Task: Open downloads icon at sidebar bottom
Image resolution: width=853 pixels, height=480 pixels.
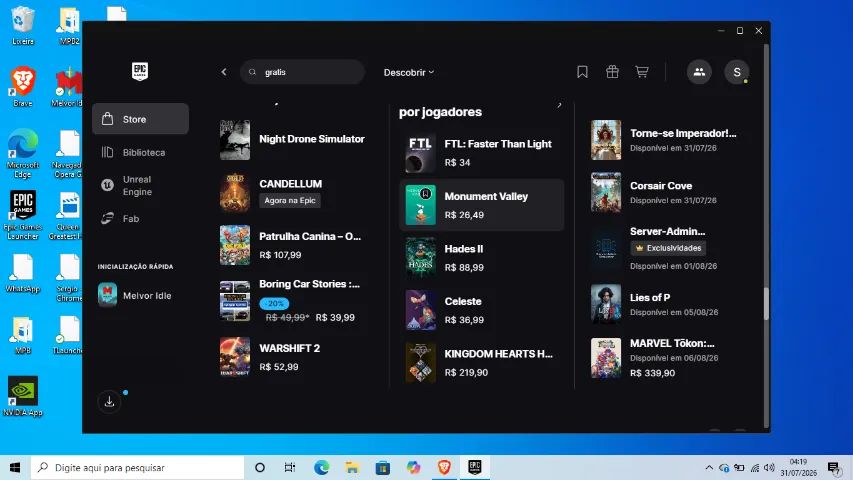Action: click(109, 402)
